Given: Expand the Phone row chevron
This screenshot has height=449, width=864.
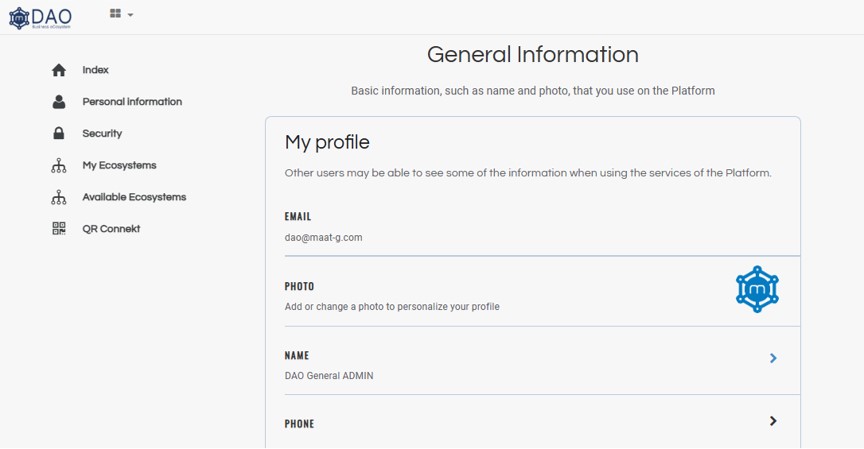Looking at the screenshot, I should [x=773, y=421].
